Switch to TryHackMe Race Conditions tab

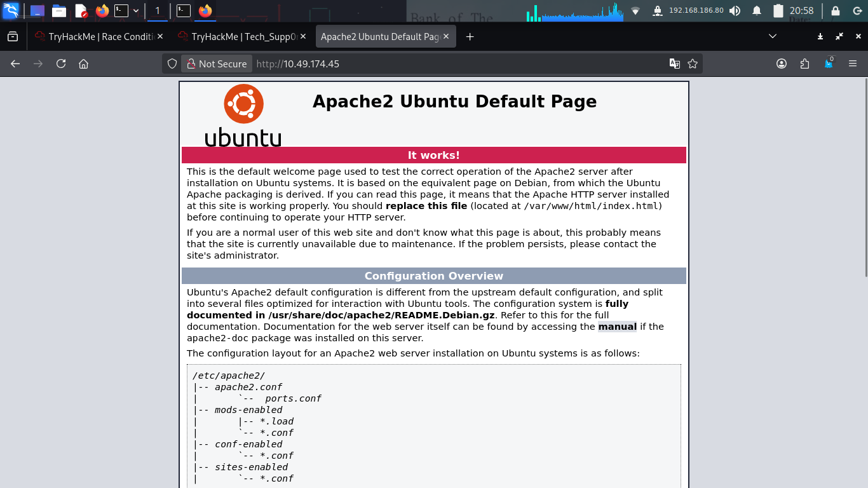click(x=94, y=37)
